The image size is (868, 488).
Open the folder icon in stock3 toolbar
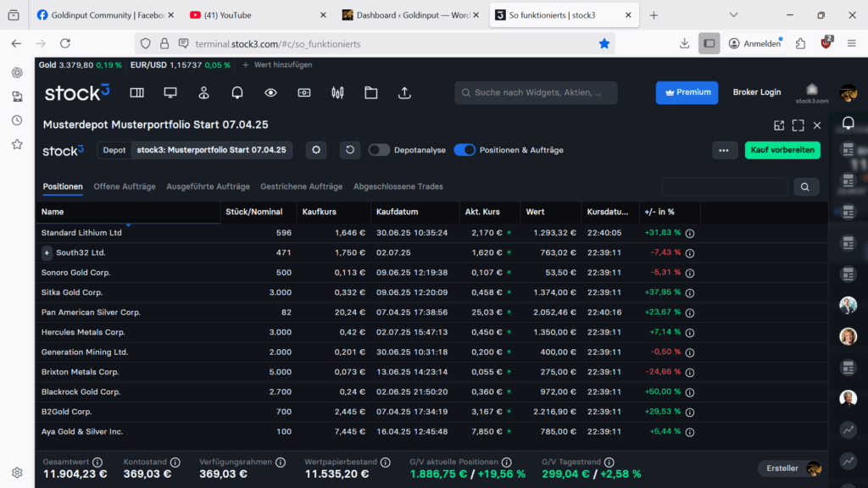pyautogui.click(x=371, y=93)
